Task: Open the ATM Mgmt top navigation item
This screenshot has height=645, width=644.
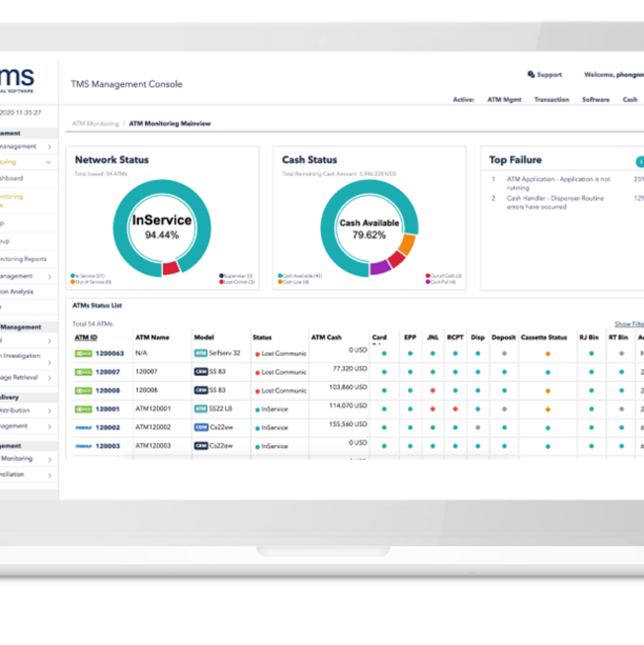Action: coord(504,100)
